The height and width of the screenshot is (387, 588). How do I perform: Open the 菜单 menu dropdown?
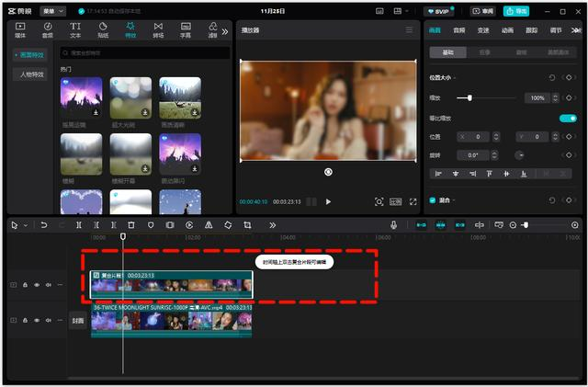pyautogui.click(x=54, y=11)
